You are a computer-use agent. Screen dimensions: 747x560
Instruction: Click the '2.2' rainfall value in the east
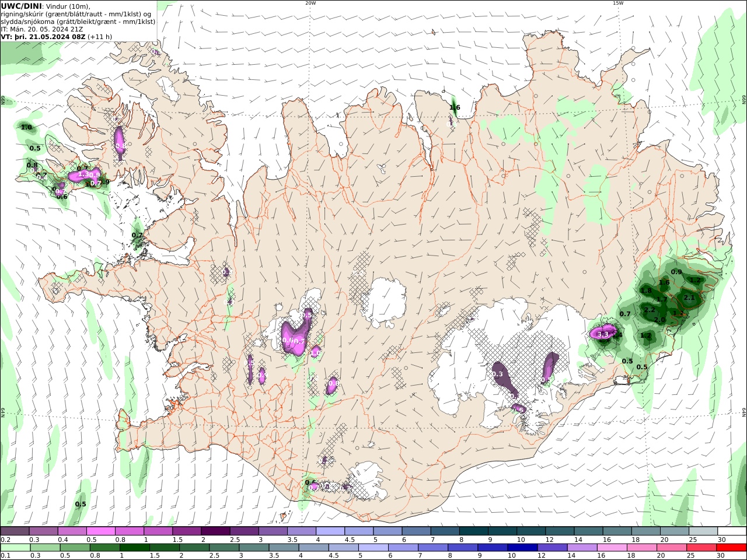[x=650, y=310]
